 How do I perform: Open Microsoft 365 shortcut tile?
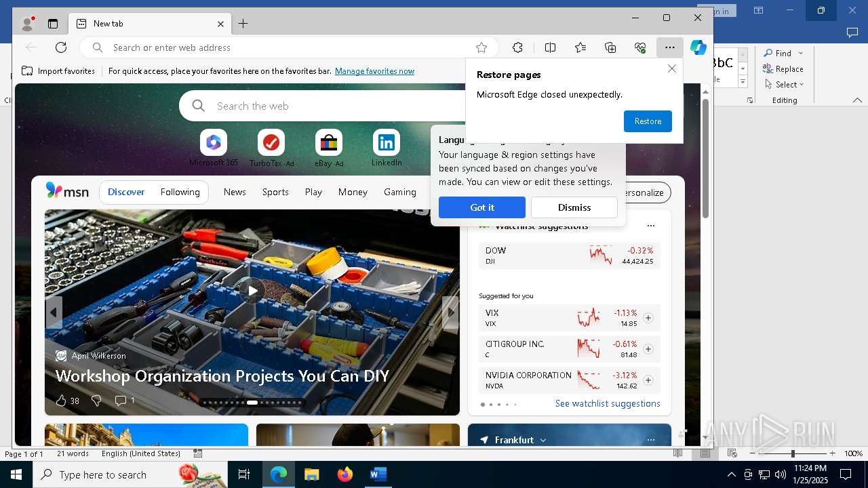(x=214, y=148)
